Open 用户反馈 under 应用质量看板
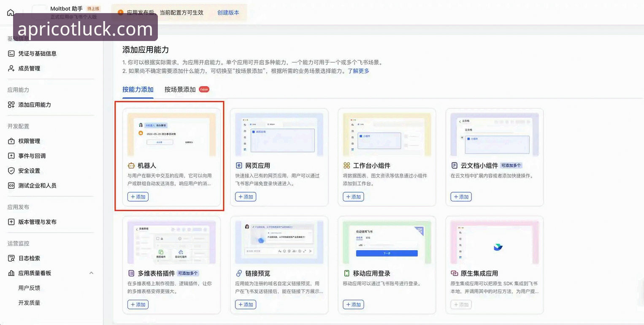 [x=29, y=288]
